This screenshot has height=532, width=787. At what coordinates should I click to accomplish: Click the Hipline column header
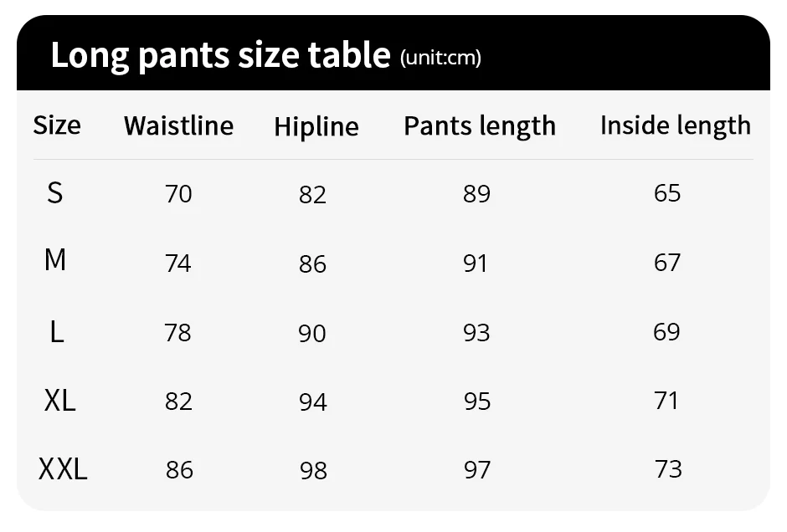tap(316, 126)
